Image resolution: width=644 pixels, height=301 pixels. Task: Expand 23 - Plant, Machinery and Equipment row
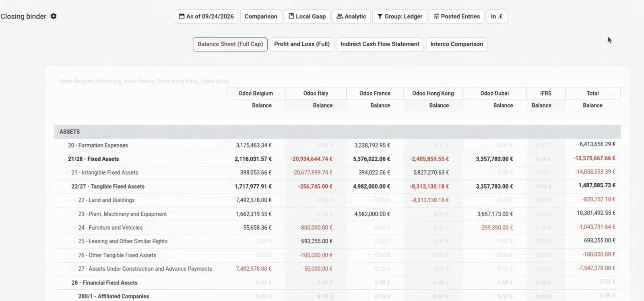point(74,214)
